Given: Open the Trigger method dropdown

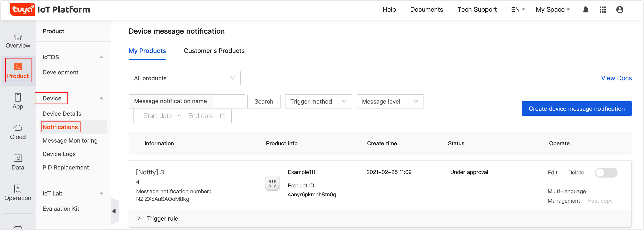Looking at the screenshot, I should (x=318, y=101).
